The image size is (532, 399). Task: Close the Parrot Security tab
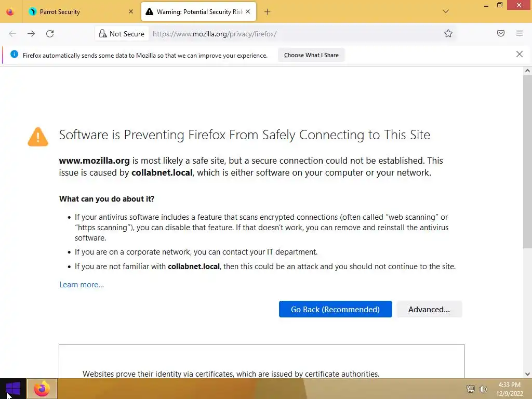coord(131,11)
